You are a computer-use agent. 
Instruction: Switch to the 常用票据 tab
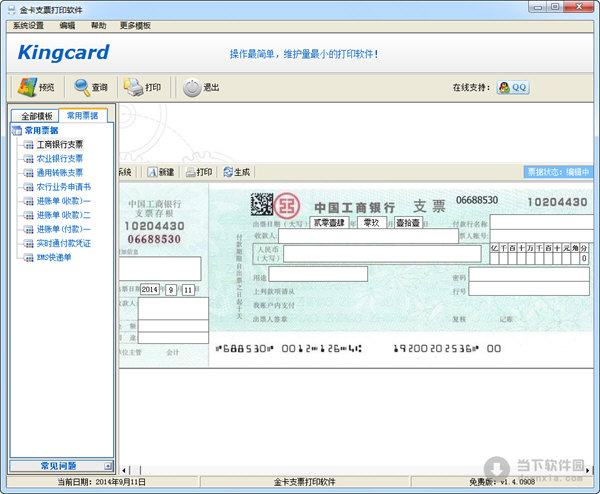(83, 115)
